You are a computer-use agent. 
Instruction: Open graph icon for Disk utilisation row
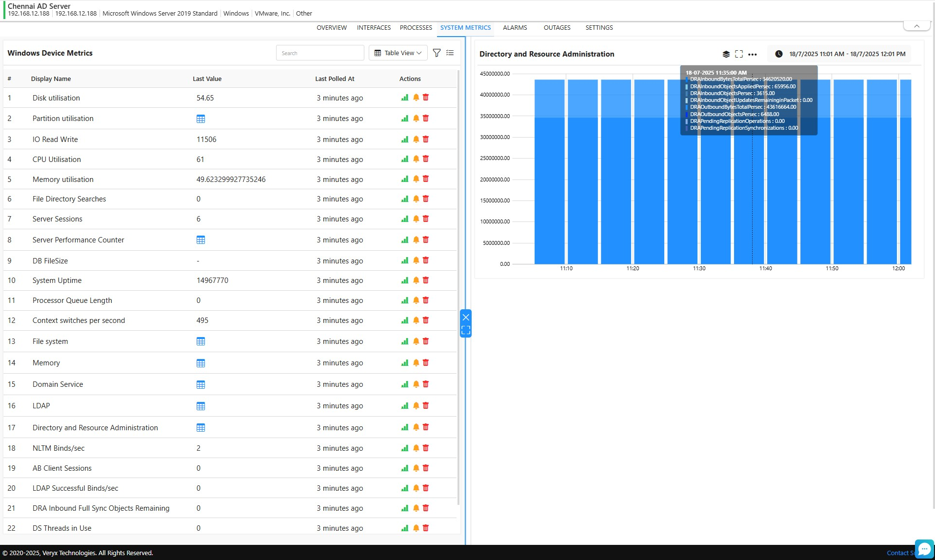(404, 98)
